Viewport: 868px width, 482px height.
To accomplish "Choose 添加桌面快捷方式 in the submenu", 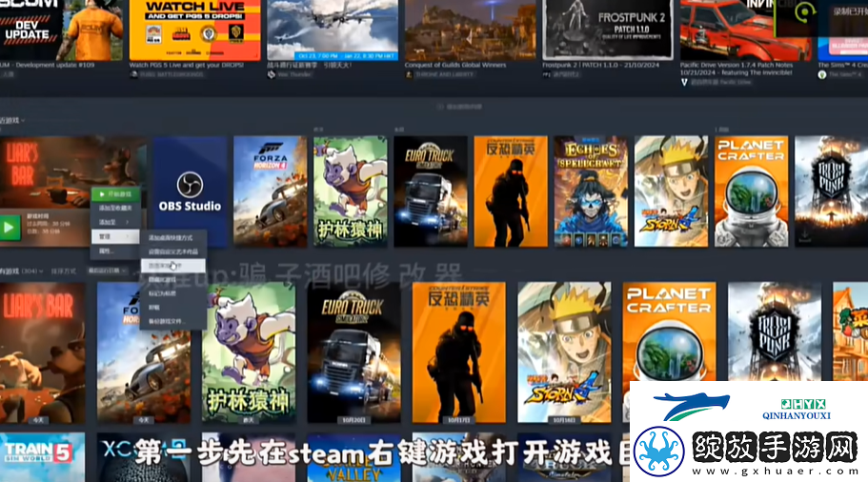I will pos(173,237).
